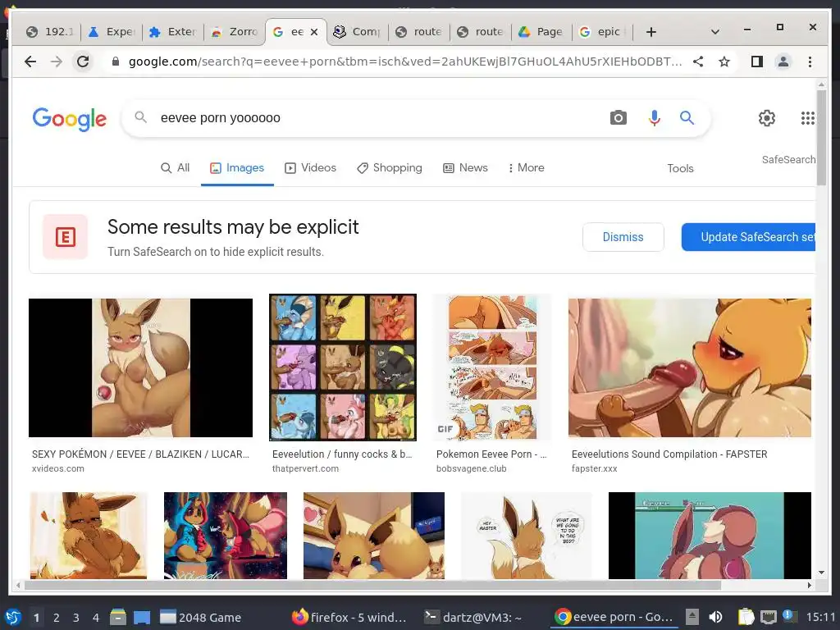The height and width of the screenshot is (630, 840).
Task: Open Google quick settings gear
Action: 767,118
